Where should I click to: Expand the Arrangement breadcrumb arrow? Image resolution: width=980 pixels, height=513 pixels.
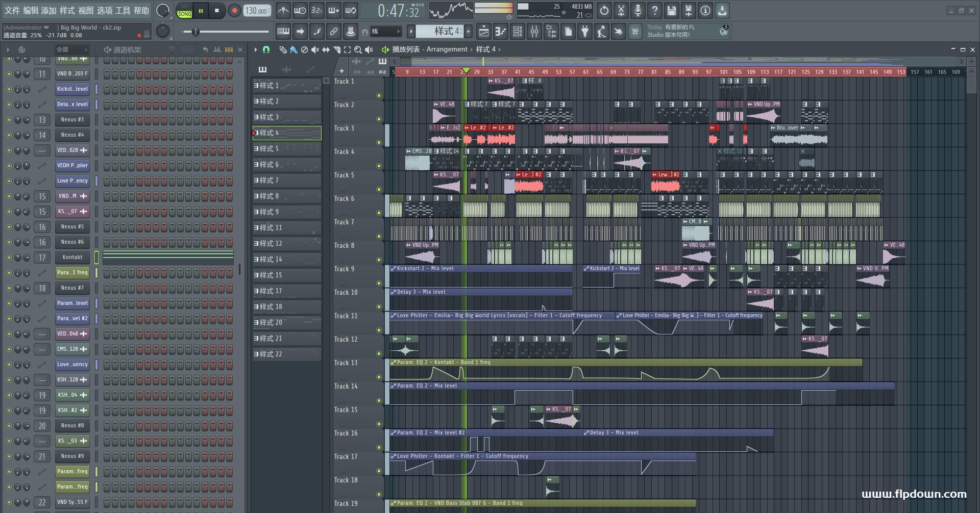click(472, 49)
